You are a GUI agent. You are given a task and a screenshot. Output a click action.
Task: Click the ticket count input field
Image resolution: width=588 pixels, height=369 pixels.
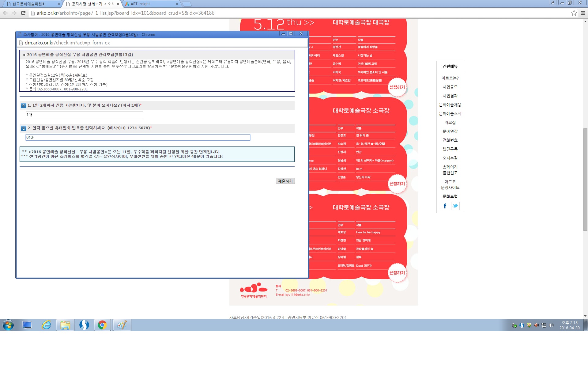click(84, 115)
